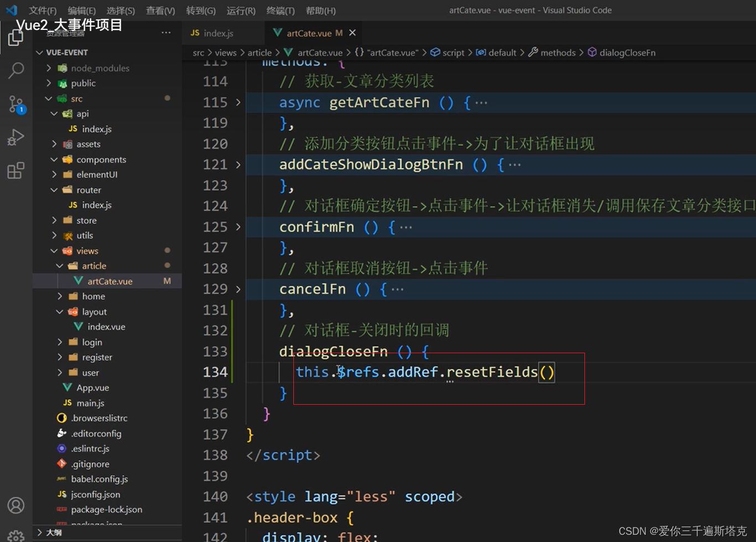This screenshot has width=756, height=542.
Task: Click breadcrumb 'methods' segment
Action: (x=552, y=53)
